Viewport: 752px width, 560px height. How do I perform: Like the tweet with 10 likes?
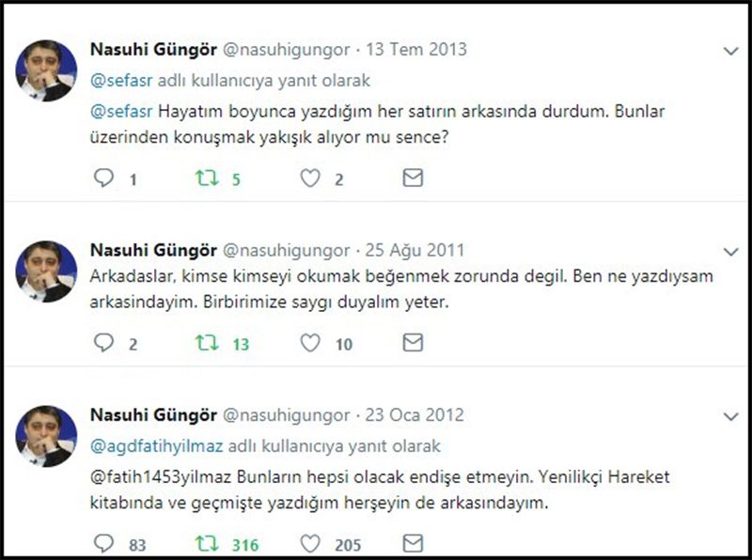[x=310, y=343]
